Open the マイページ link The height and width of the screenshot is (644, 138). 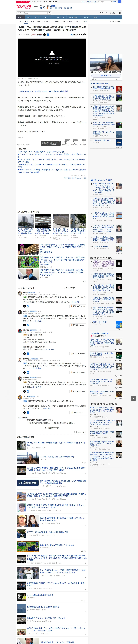click(103, 13)
